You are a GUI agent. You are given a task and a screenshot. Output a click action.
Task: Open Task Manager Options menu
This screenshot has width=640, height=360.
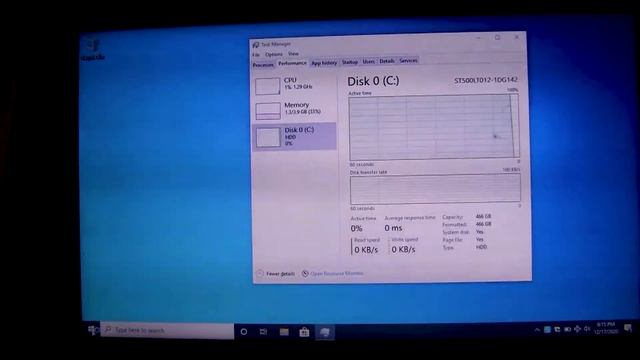point(273,54)
